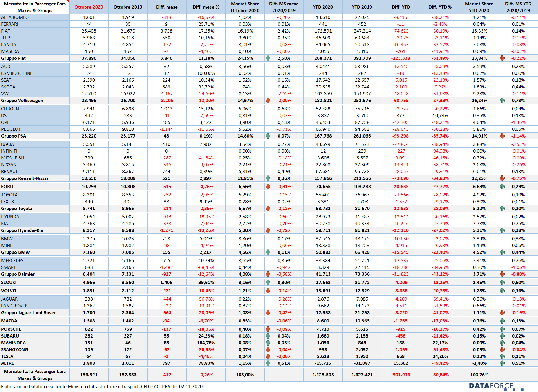The width and height of the screenshot is (538, 392).
Task: Click the bottom Mercato Italia Passenger Cars total label
Action: point(35,375)
